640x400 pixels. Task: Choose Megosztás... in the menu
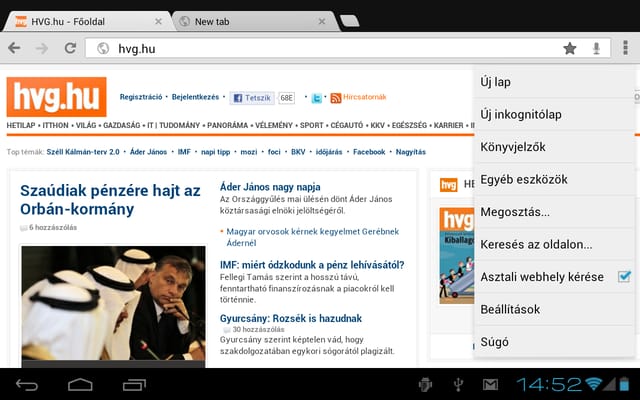(x=554, y=212)
